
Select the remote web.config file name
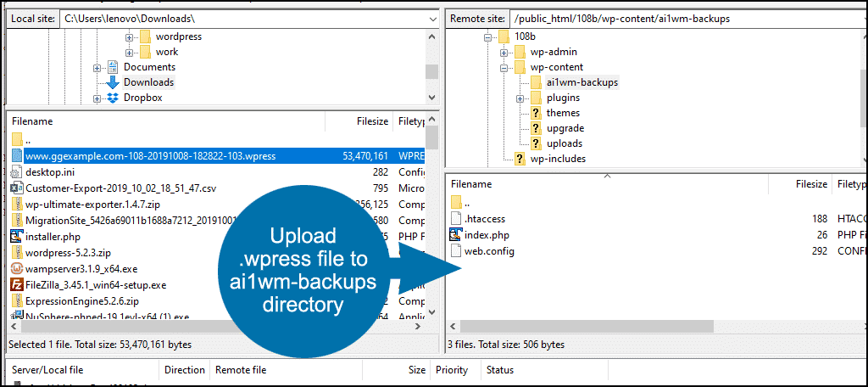point(489,251)
